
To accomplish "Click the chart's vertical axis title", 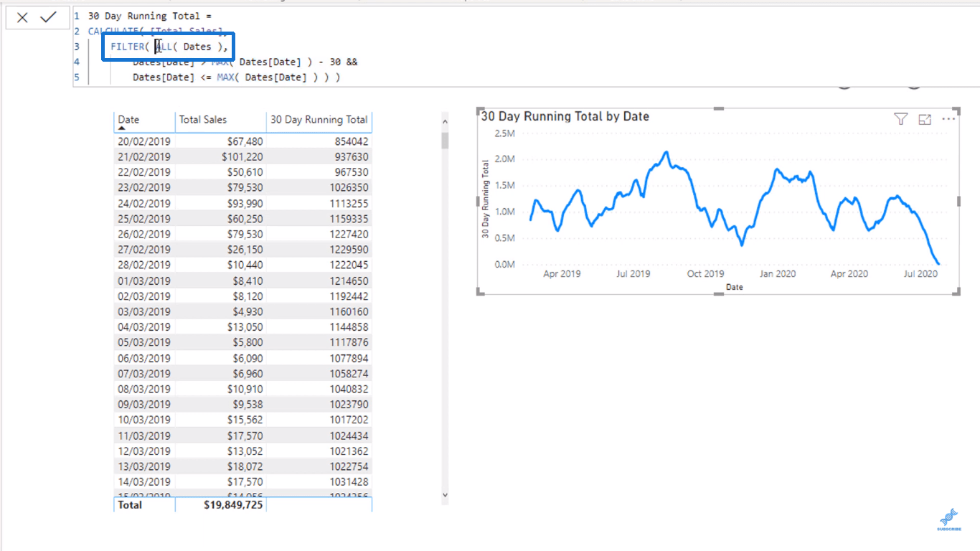I will click(485, 199).
